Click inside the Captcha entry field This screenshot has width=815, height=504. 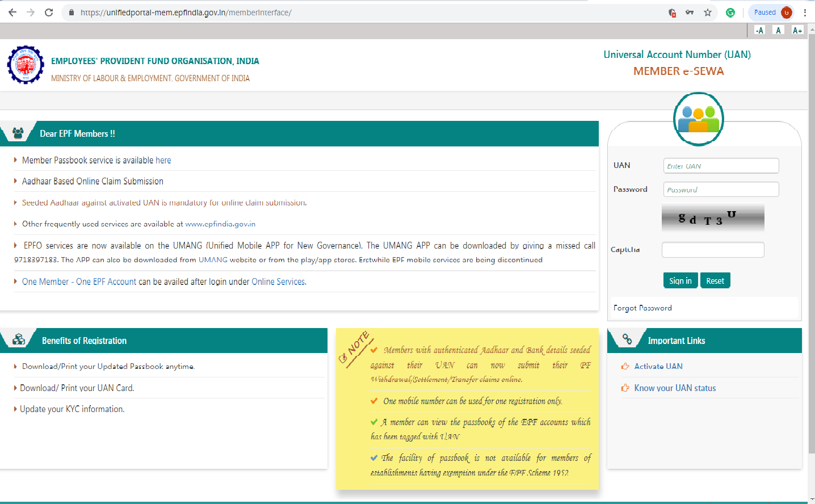coord(712,250)
